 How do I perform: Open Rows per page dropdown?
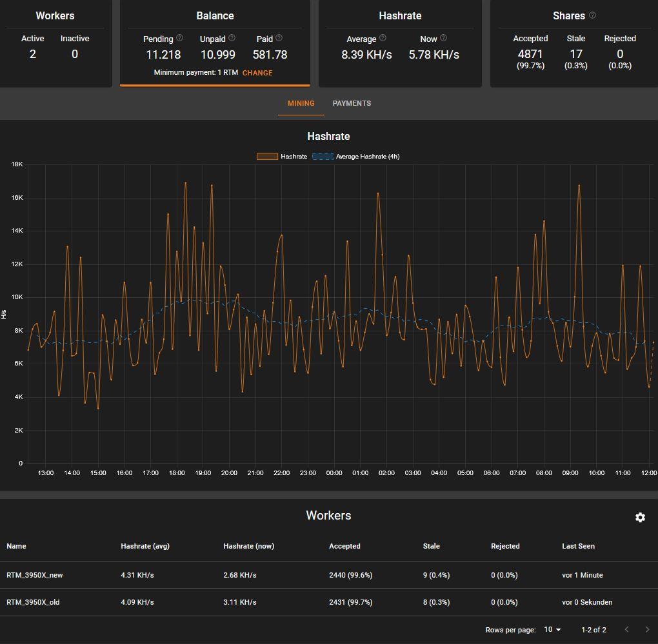552,629
